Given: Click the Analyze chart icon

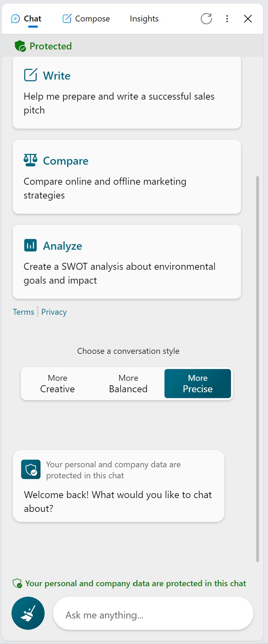Looking at the screenshot, I should coord(31,245).
